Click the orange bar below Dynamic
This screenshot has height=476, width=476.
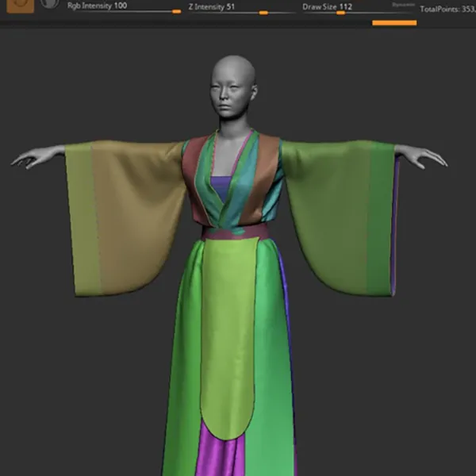coord(394,22)
